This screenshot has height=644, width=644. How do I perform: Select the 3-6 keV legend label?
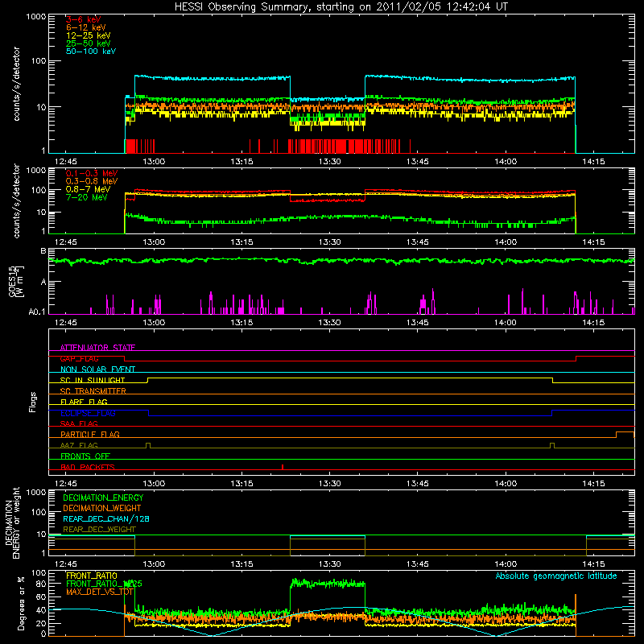[x=83, y=19]
